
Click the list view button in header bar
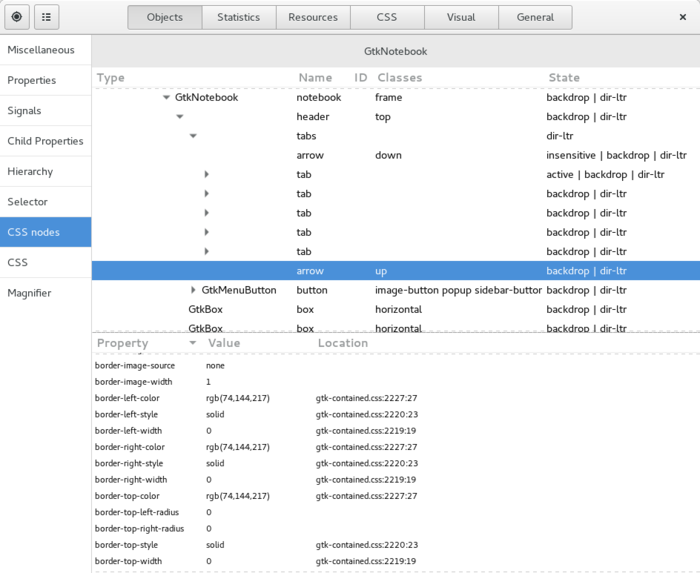[x=47, y=17]
